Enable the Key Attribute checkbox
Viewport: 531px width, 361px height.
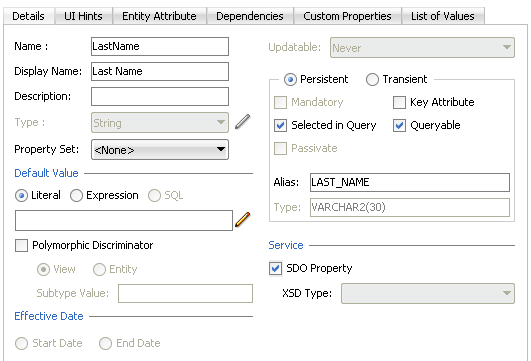[x=399, y=102]
